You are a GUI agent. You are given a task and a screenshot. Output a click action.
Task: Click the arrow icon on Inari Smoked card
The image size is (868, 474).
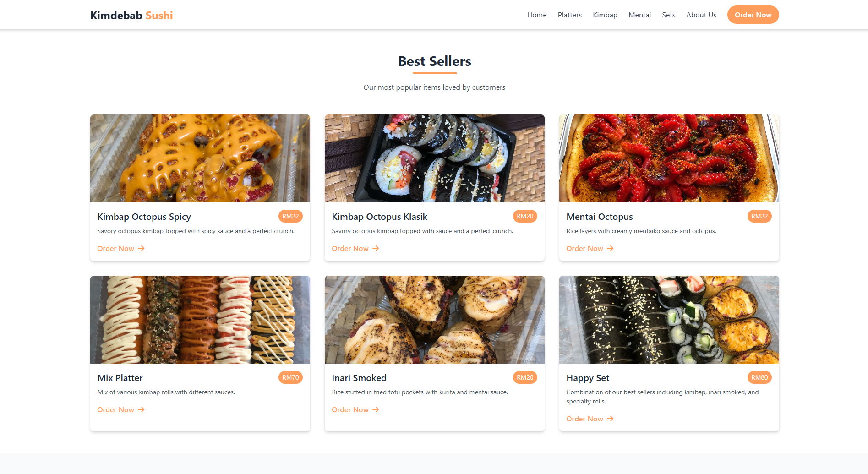[376, 409]
